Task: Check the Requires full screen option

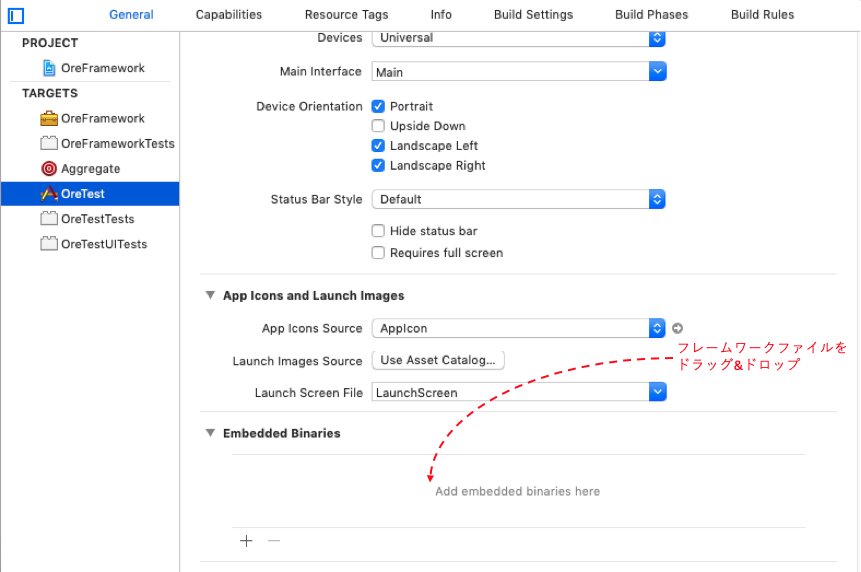Action: coord(378,253)
